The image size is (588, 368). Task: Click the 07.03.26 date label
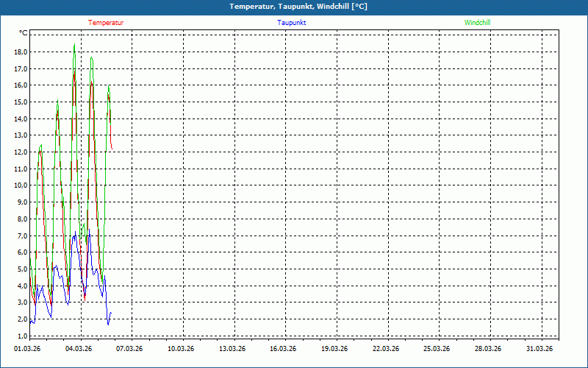point(130,349)
